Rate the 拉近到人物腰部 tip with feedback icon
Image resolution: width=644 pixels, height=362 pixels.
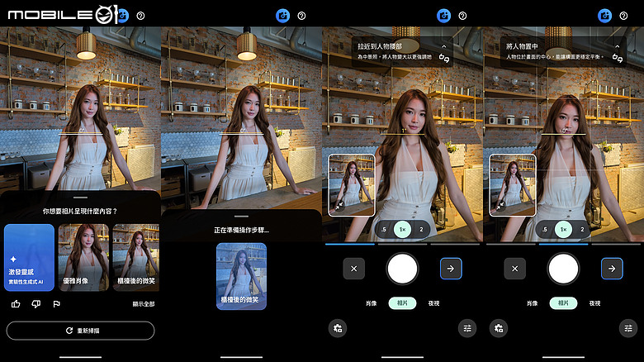pos(444,58)
